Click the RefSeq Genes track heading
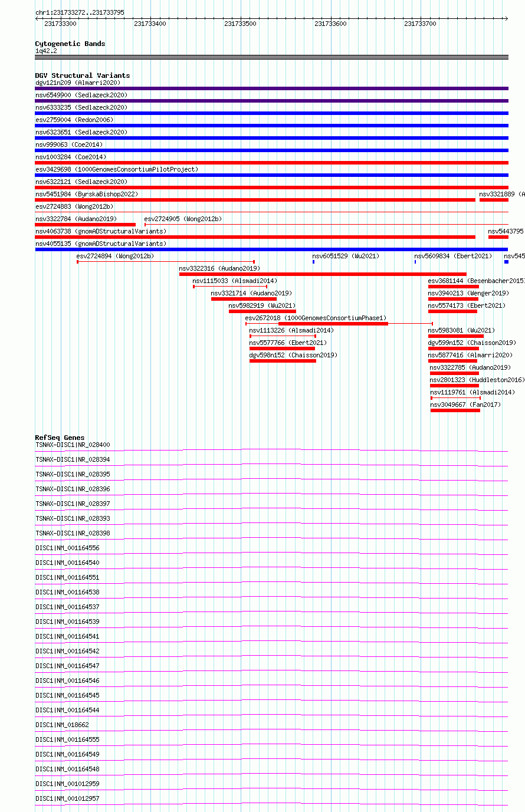This screenshot has height=812, width=525. point(60,438)
